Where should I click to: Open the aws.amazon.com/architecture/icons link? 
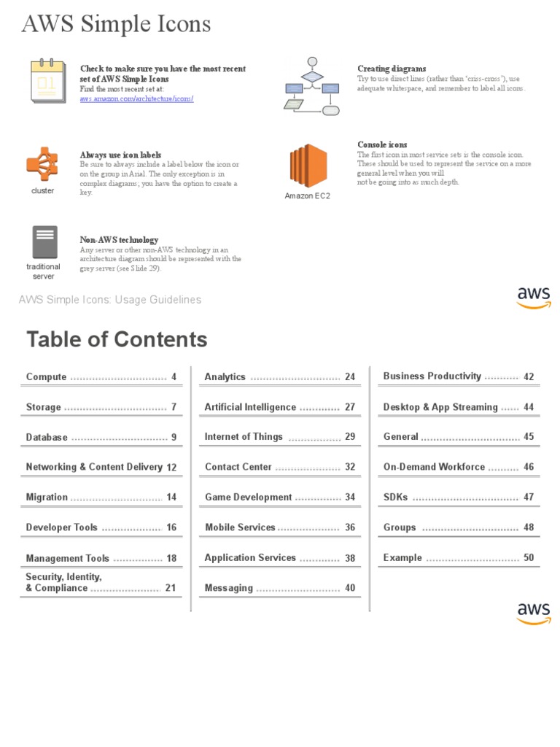pyautogui.click(x=136, y=98)
